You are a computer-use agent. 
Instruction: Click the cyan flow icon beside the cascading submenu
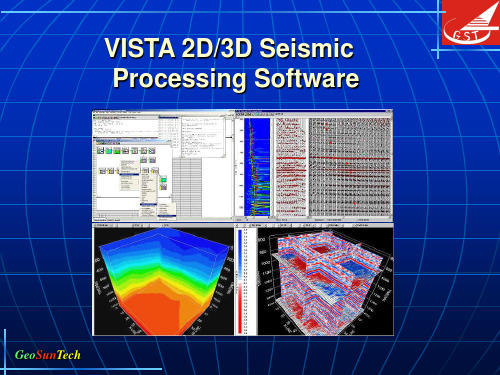tap(163, 180)
